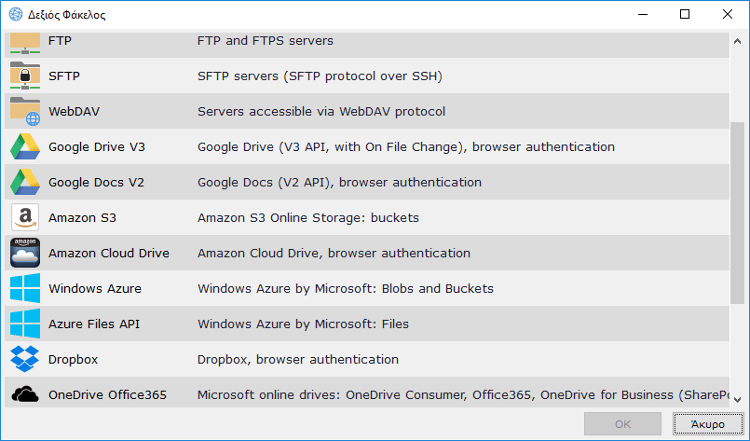This screenshot has height=441, width=750.
Task: Select the FTP protocol name
Action: tap(60, 41)
